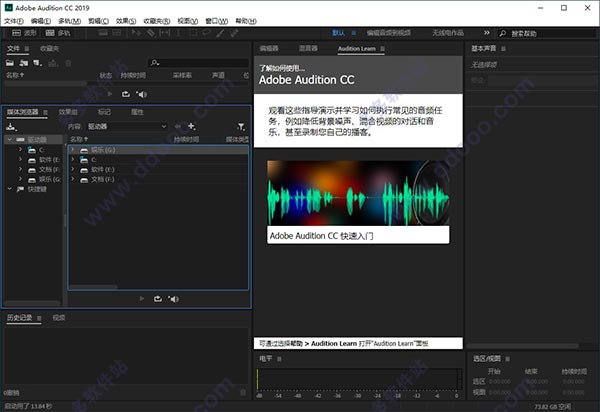Image resolution: width=600 pixels, height=412 pixels.
Task: Switch to the 效果组 tab
Action: tap(68, 112)
